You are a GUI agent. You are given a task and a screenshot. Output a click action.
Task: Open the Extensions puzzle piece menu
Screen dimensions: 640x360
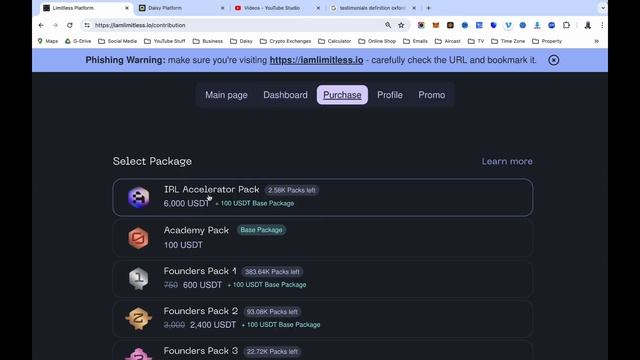(566, 25)
